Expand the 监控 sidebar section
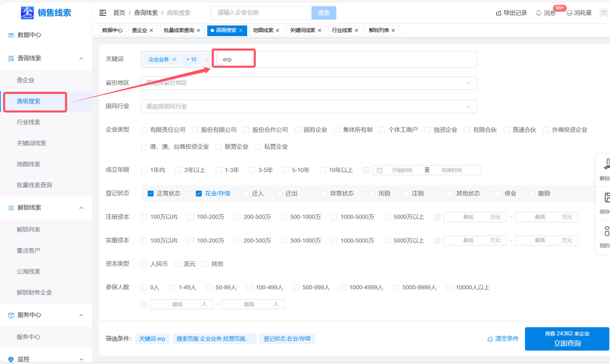 click(81, 359)
